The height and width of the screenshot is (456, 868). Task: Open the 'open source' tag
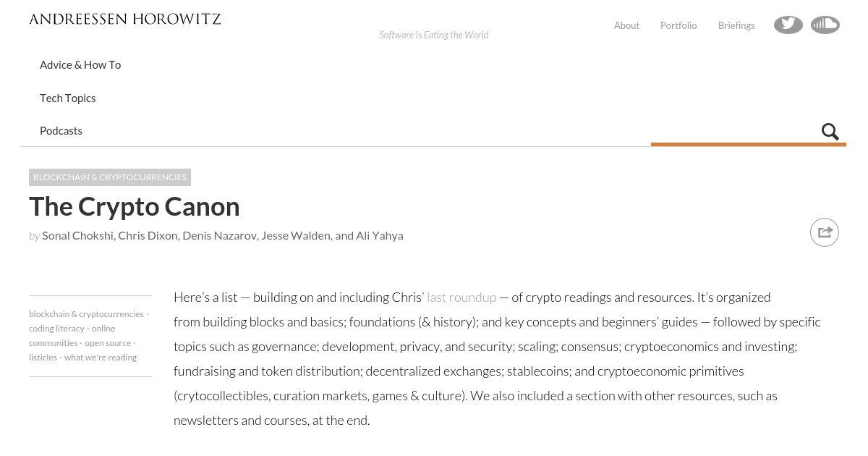[108, 343]
